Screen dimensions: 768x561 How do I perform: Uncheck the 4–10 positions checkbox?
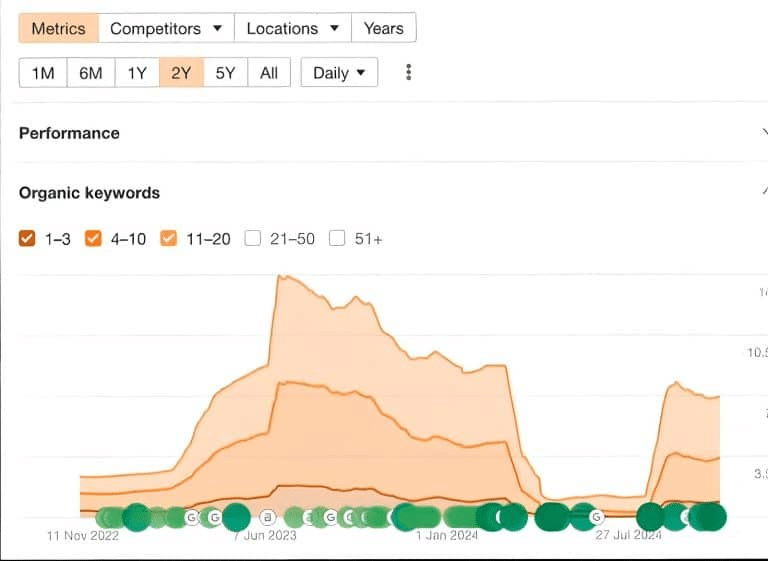(x=93, y=238)
